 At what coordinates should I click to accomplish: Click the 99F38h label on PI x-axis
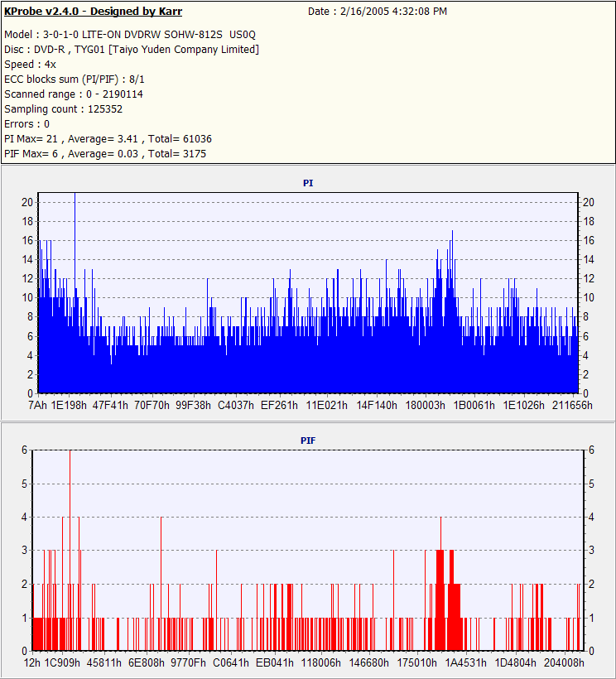[x=193, y=405]
